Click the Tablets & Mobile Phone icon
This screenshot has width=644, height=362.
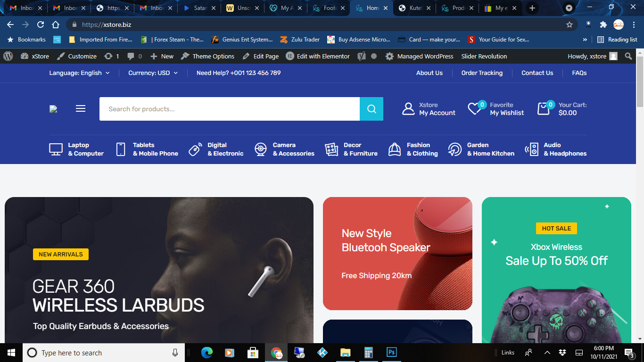pos(121,149)
